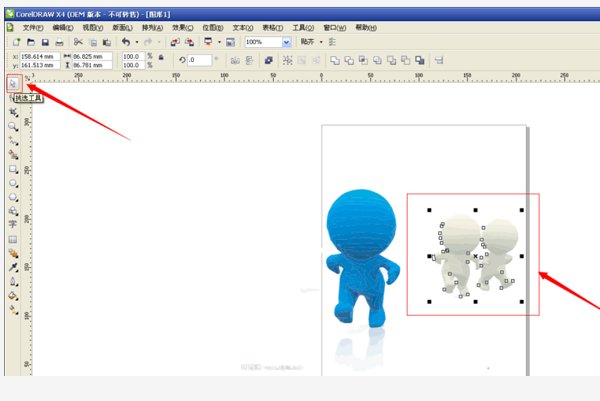Click the Import icon
The height and width of the screenshot is (401, 600).
click(x=175, y=42)
